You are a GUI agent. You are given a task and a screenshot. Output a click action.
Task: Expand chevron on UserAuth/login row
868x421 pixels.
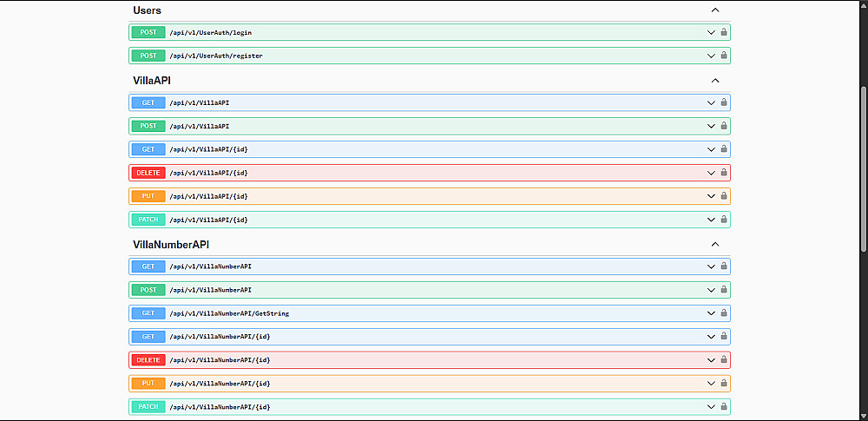pos(712,32)
